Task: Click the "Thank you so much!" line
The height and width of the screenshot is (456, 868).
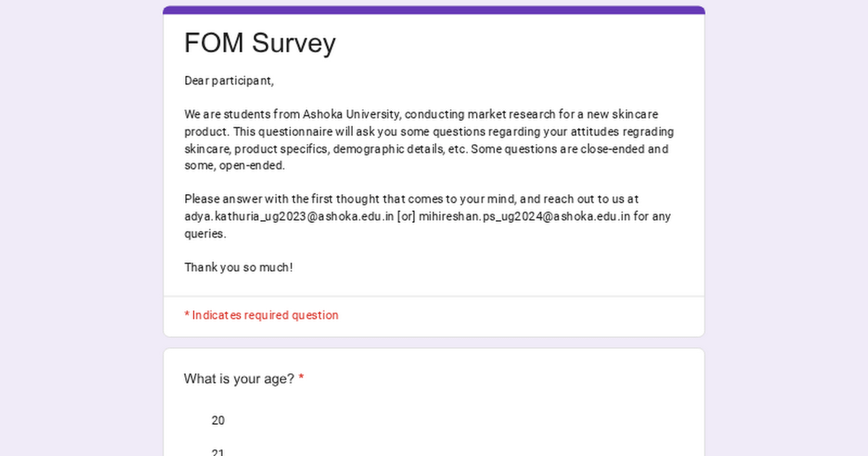Action: tap(239, 268)
